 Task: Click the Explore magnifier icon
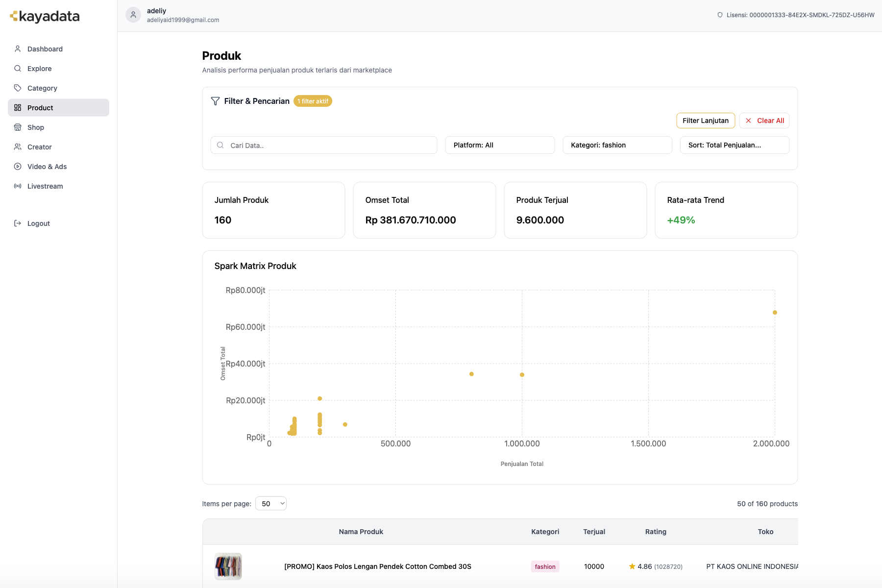pos(18,69)
